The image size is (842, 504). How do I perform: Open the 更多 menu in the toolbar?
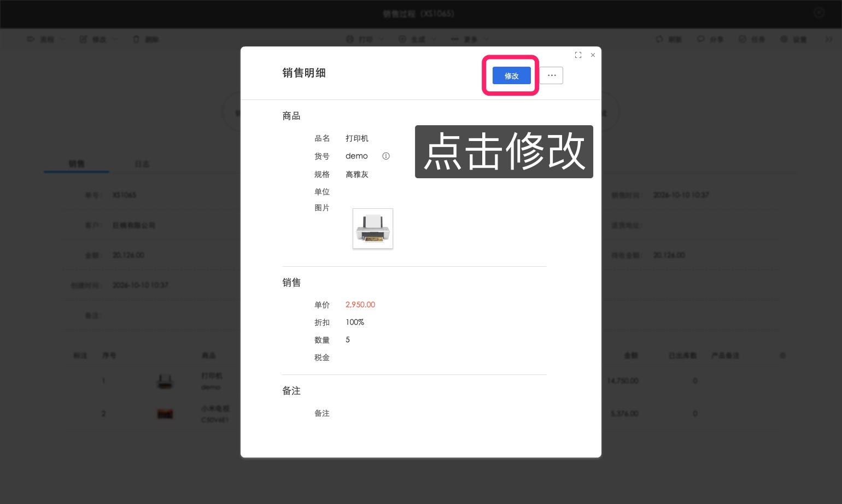pyautogui.click(x=470, y=39)
